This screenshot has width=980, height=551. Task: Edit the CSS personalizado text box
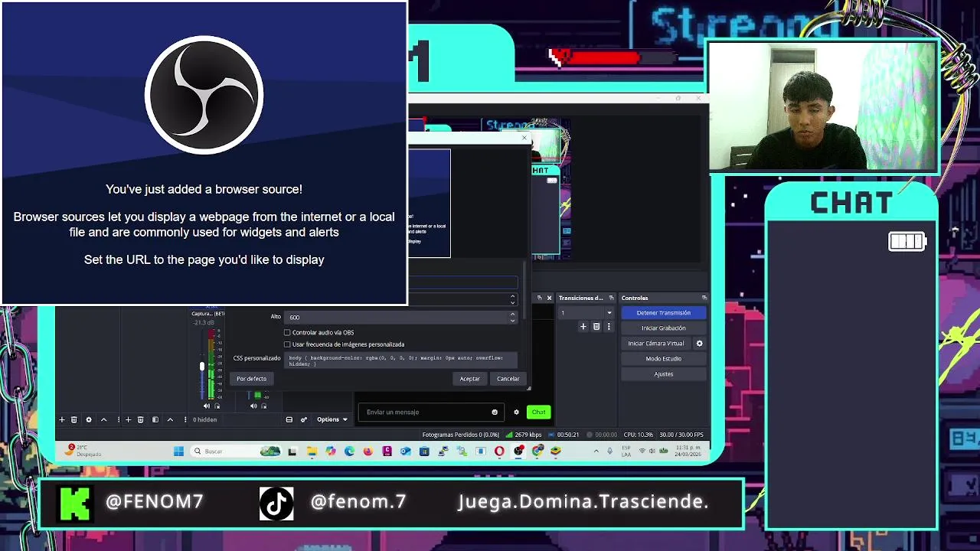click(401, 360)
